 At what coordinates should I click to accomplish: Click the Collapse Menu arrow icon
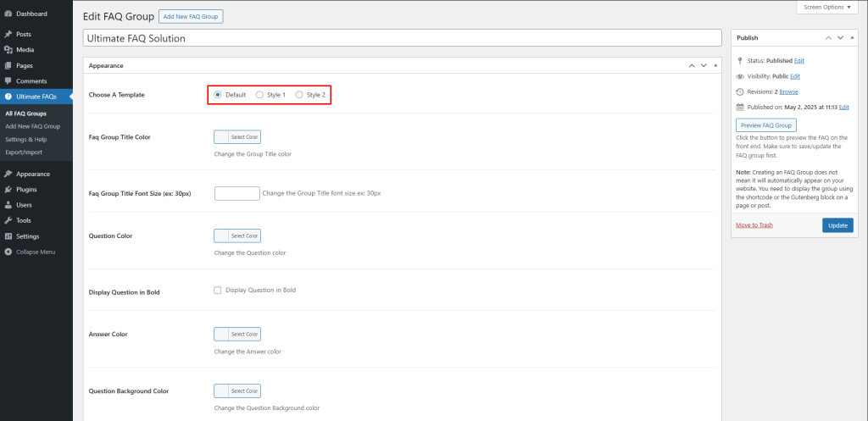pos(8,252)
